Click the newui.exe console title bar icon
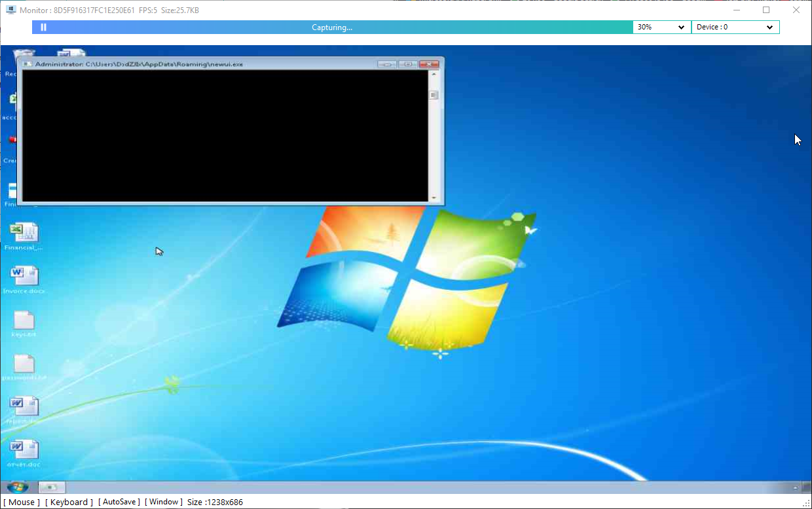The image size is (812, 509). [x=28, y=64]
